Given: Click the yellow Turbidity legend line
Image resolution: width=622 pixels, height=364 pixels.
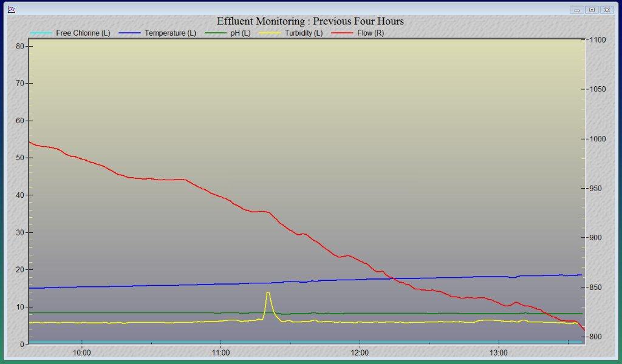Looking at the screenshot, I should [270, 33].
